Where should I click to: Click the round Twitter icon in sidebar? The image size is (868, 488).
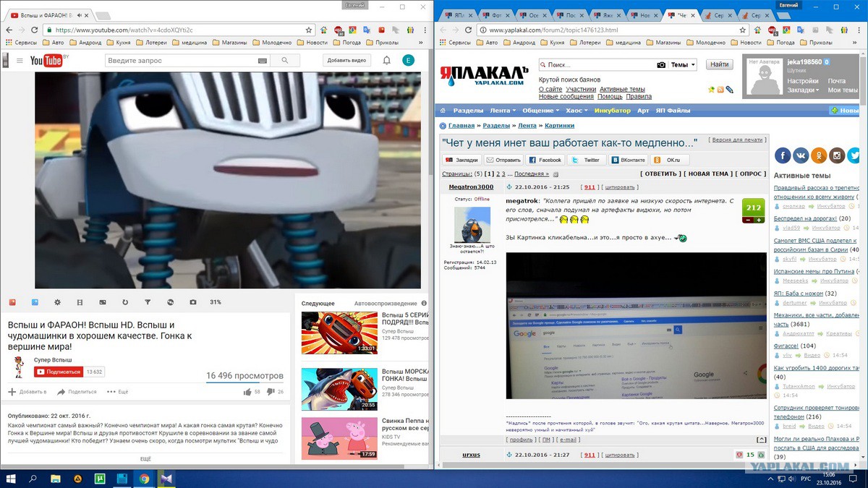854,155
